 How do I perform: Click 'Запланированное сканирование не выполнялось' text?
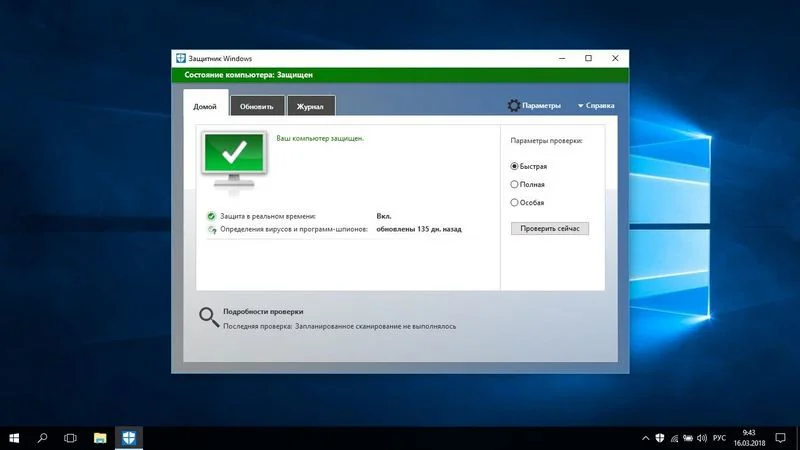coord(376,326)
